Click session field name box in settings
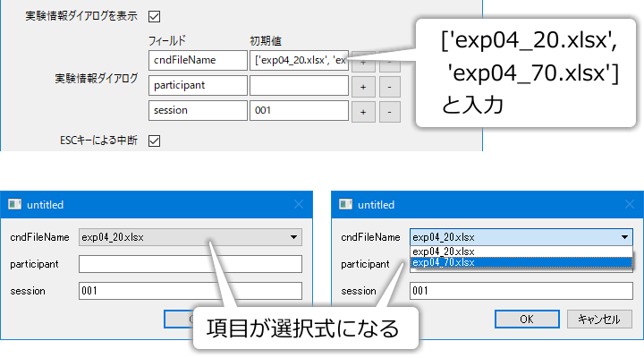 [198, 111]
